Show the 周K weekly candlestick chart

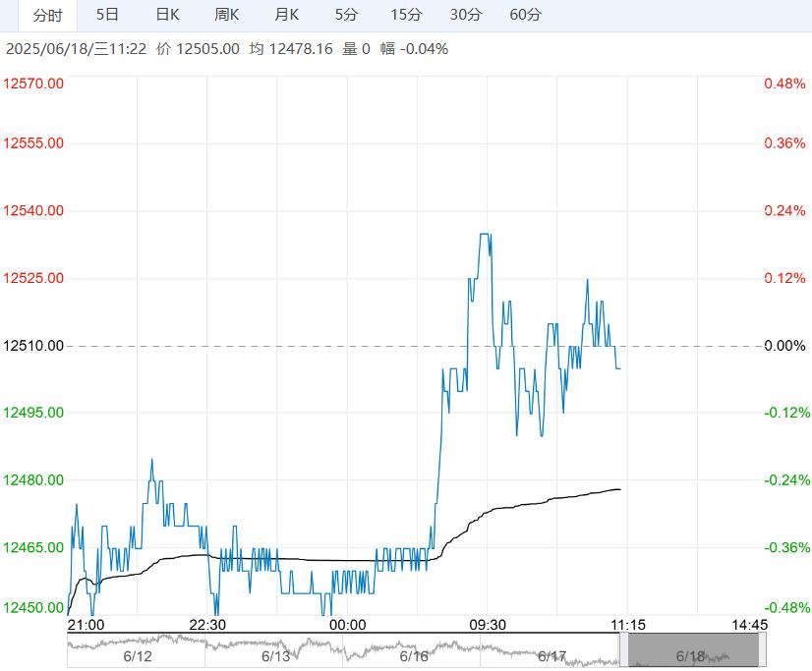tap(227, 15)
